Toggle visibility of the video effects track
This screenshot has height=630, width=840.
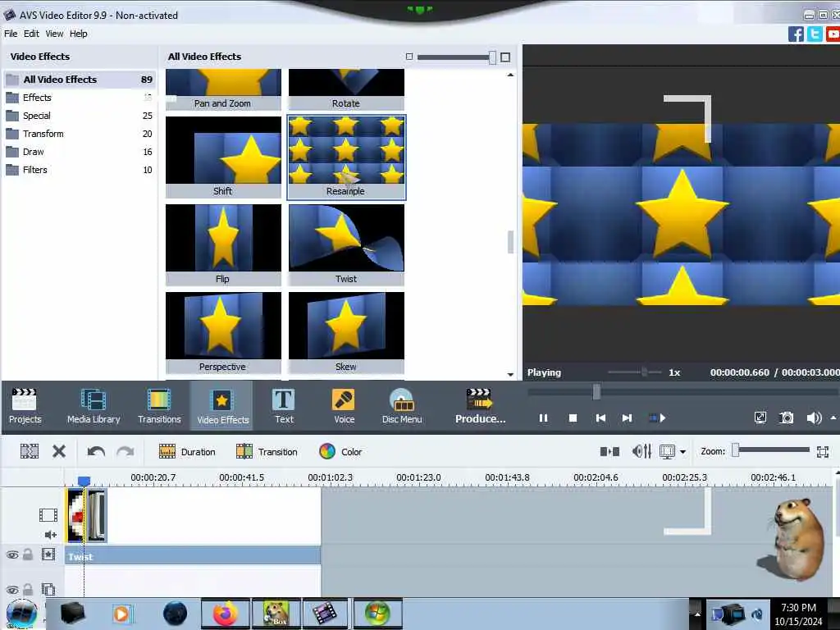click(12, 555)
